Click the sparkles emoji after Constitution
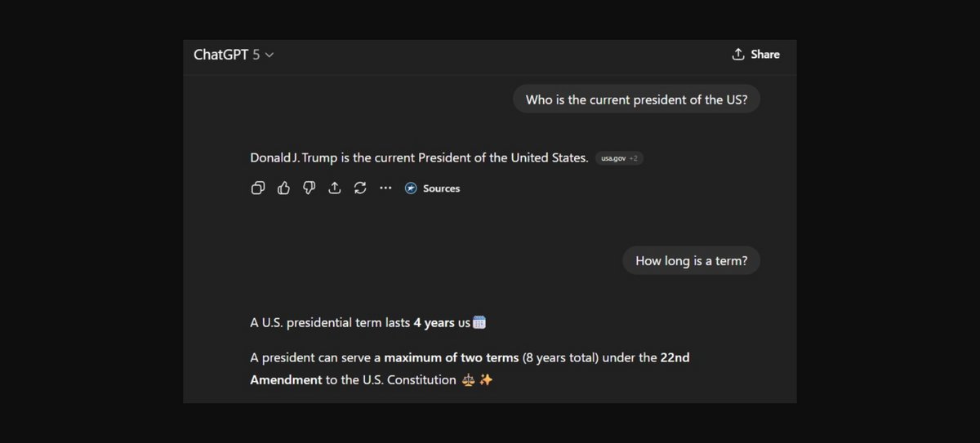The width and height of the screenshot is (980, 443). point(486,380)
